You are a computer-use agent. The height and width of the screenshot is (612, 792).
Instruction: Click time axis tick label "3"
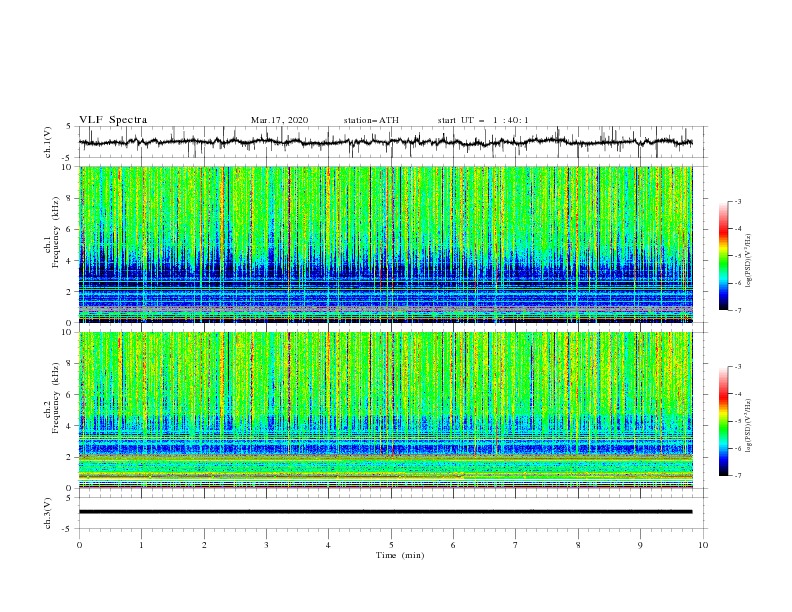click(x=266, y=545)
